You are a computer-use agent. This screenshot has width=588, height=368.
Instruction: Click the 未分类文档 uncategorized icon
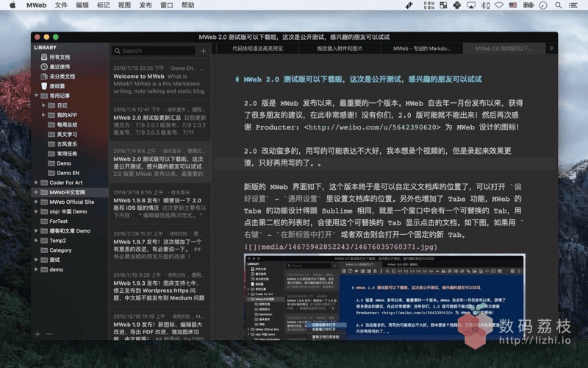pyautogui.click(x=44, y=77)
